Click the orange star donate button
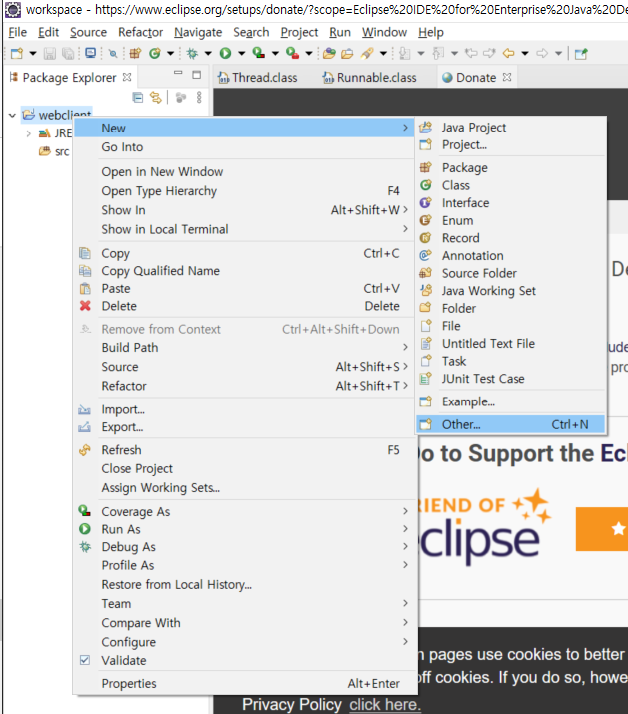 point(602,529)
